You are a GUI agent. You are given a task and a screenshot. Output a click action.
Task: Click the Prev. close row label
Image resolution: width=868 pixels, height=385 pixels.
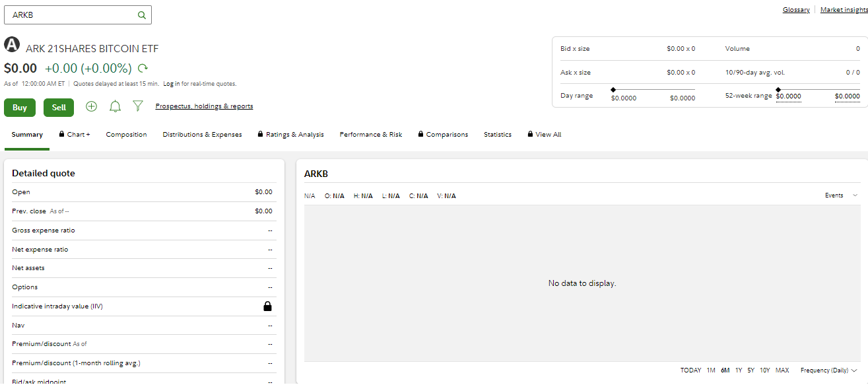coord(30,211)
